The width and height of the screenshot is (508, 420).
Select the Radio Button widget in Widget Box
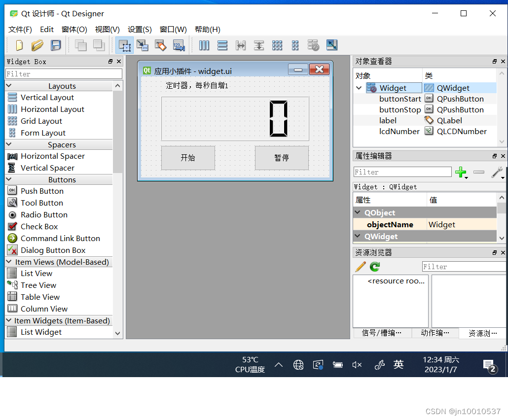pyautogui.click(x=44, y=214)
